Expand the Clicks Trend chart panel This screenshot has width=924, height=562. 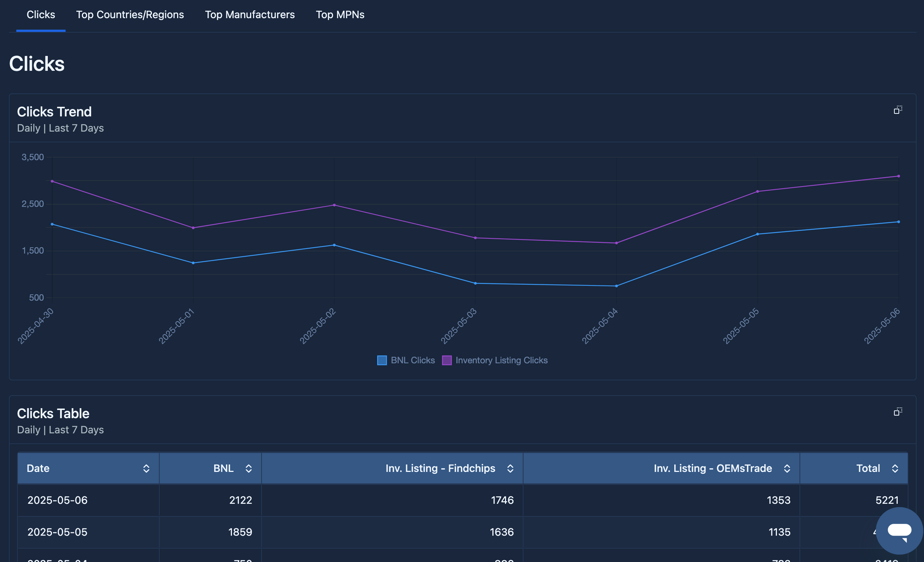click(x=898, y=110)
